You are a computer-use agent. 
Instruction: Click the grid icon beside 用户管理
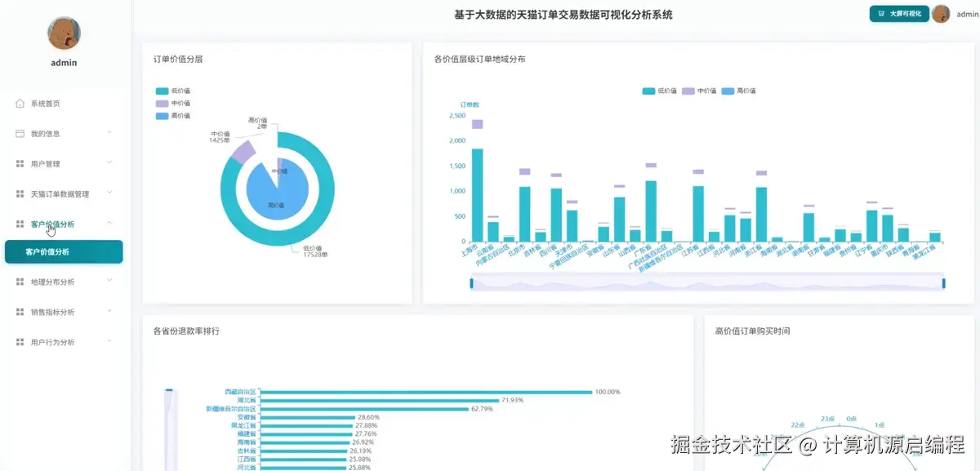pos(20,163)
